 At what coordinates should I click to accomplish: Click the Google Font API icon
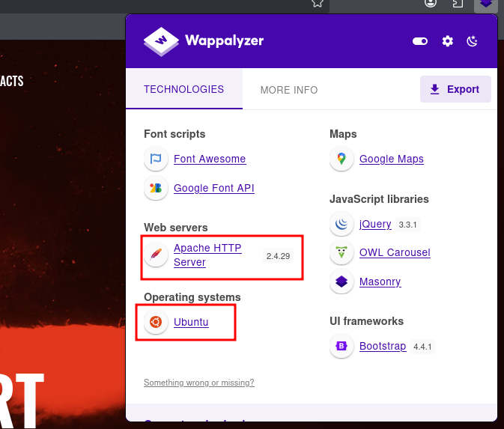coord(156,188)
